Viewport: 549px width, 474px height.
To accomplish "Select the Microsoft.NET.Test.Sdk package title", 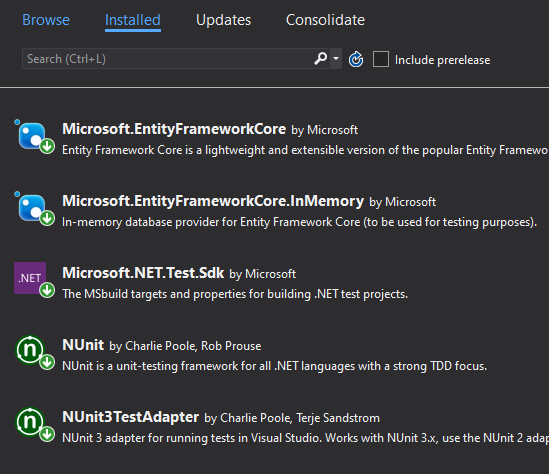I will tap(143, 273).
